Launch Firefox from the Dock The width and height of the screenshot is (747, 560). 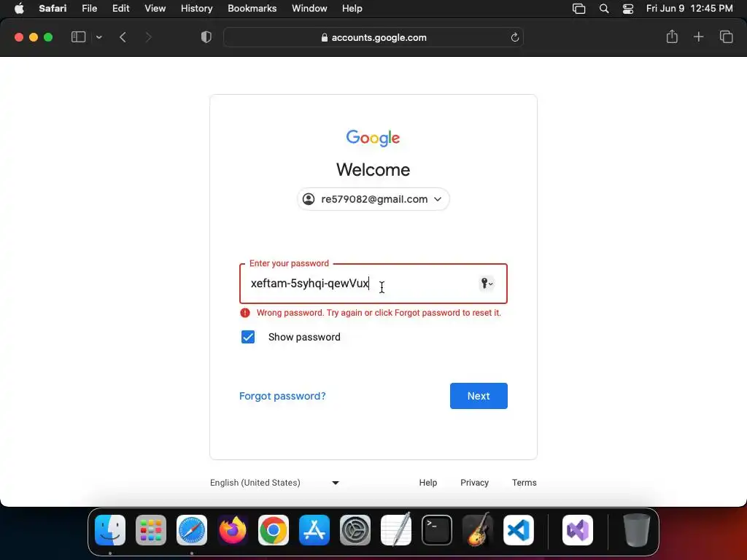point(233,530)
